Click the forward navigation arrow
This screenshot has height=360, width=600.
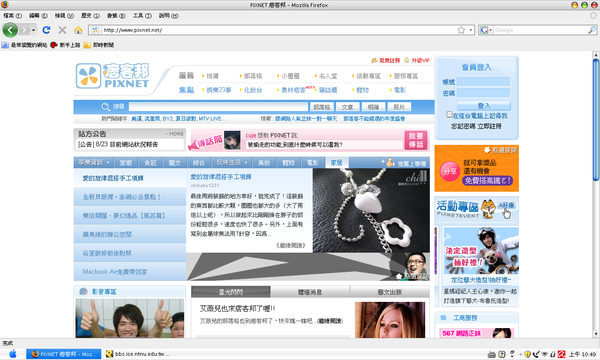(x=24, y=30)
